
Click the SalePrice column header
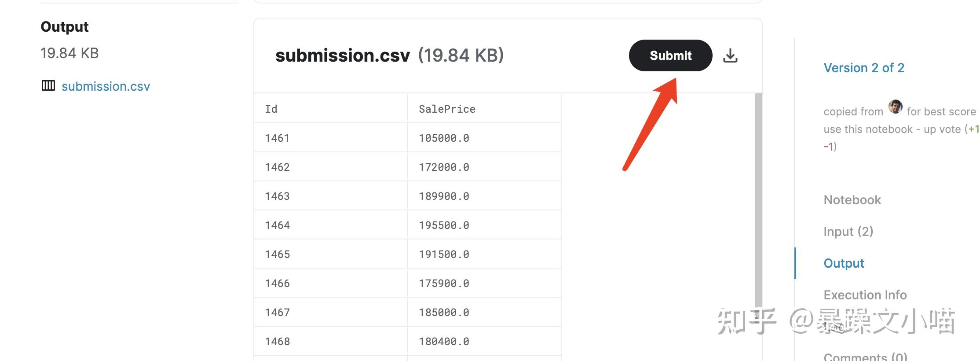point(485,109)
